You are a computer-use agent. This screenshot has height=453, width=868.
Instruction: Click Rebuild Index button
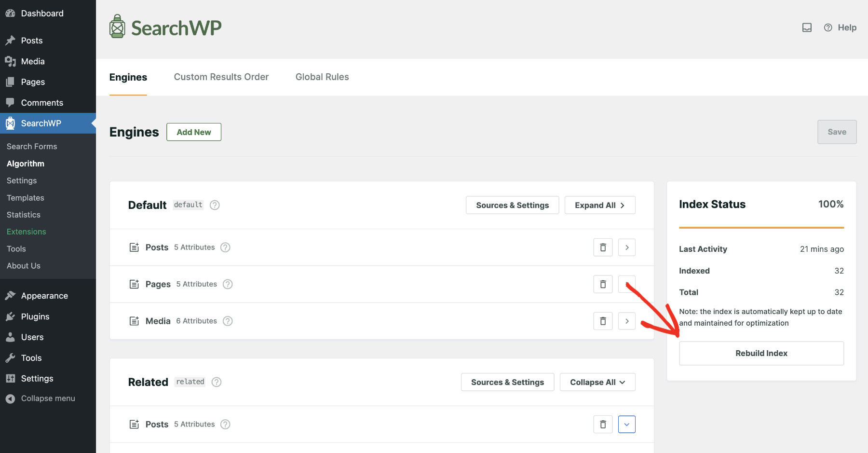click(761, 353)
